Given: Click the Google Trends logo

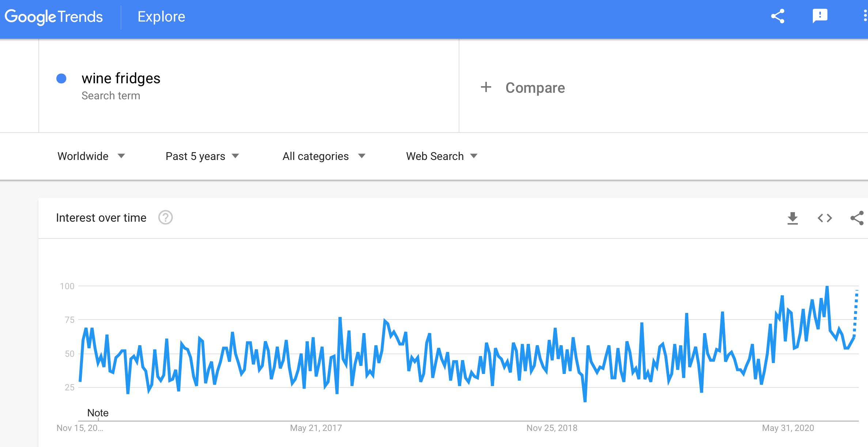Looking at the screenshot, I should pos(54,17).
